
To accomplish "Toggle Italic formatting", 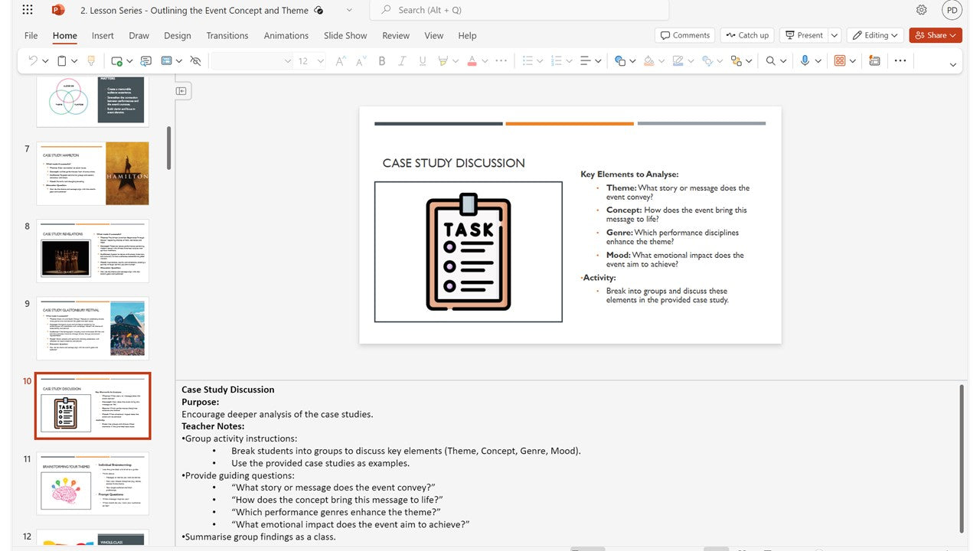I will pyautogui.click(x=402, y=61).
